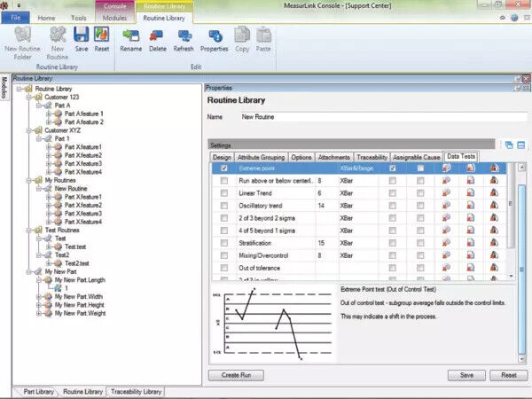Screen dimensions: 532x399
Task: Check the 2 of 3 beyond 2 sigma test
Action: [224, 218]
